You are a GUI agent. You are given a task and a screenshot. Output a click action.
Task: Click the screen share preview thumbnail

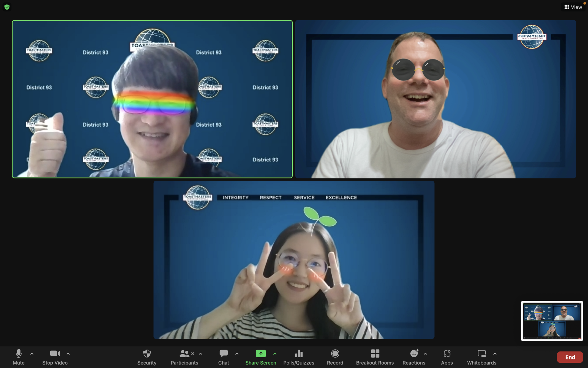click(x=552, y=321)
